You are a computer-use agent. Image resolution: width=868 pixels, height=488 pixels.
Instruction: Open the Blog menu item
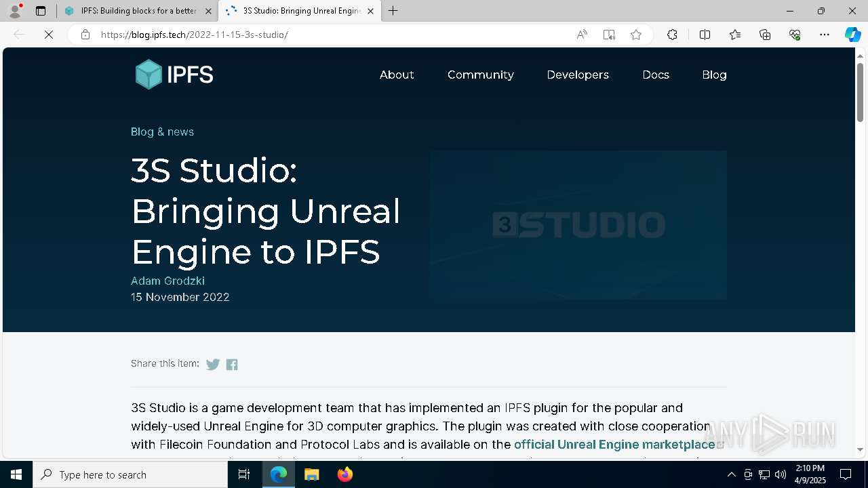tap(714, 75)
